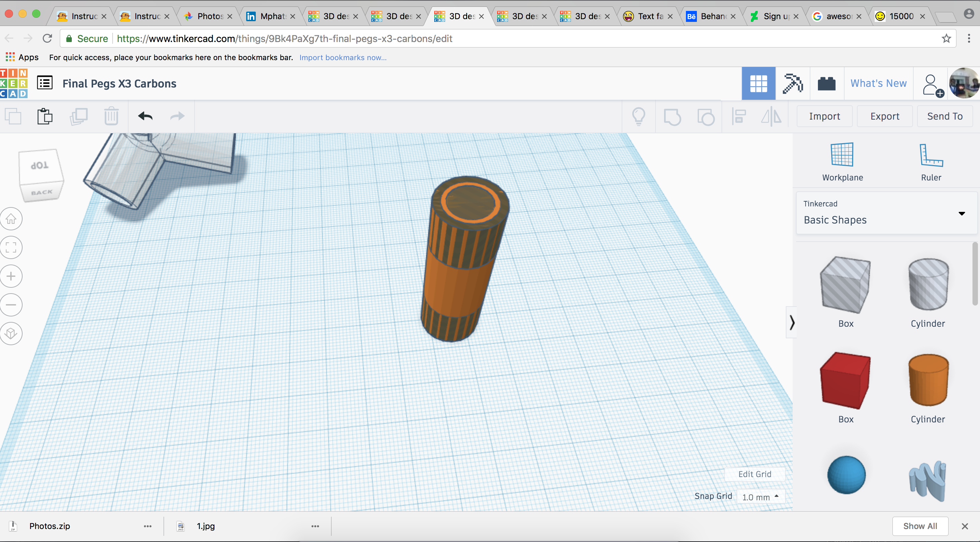The image size is (980, 542).
Task: Open the Basic Shapes category dropdown
Action: tap(886, 213)
